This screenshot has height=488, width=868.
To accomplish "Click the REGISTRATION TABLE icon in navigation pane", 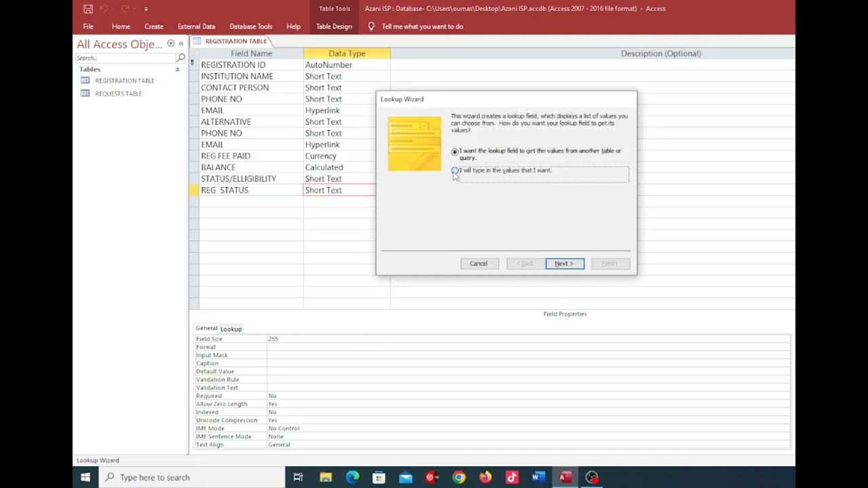I will point(85,80).
